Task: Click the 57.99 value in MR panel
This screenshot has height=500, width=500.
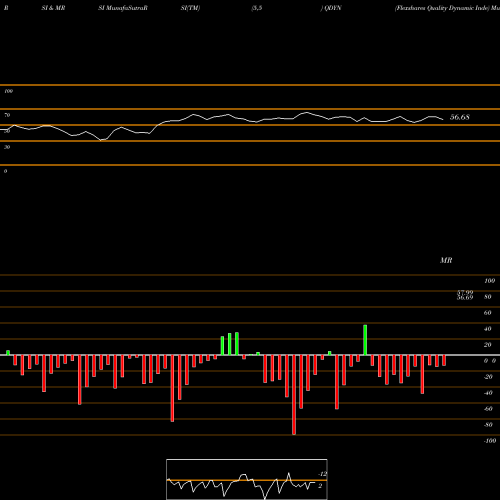Action: [x=465, y=292]
